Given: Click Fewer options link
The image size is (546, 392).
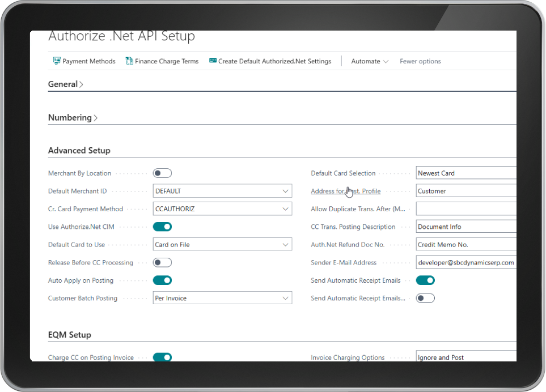Looking at the screenshot, I should [x=420, y=61].
